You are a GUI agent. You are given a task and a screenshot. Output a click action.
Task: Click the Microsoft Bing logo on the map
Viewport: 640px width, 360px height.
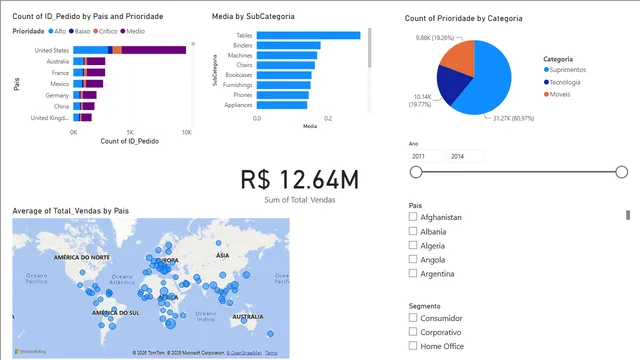(x=31, y=351)
